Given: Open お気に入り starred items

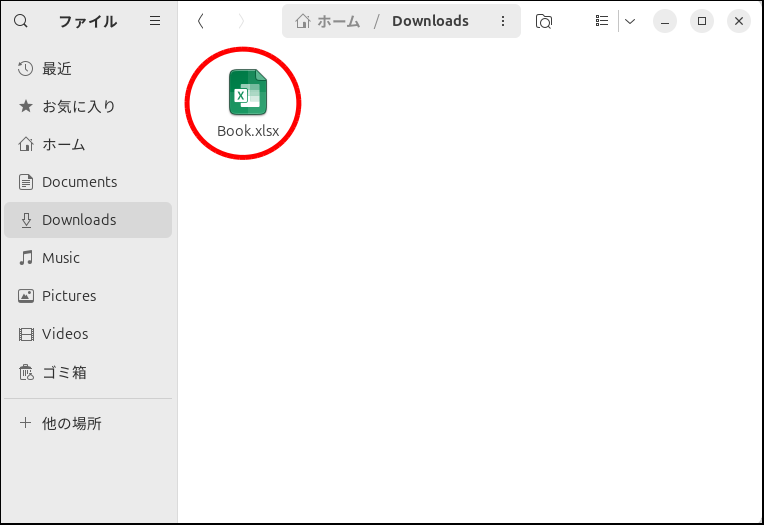Looking at the screenshot, I should (x=78, y=106).
